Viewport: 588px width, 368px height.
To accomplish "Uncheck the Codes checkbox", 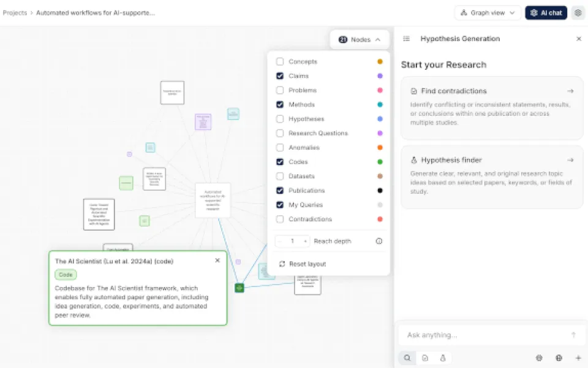I will coord(280,162).
